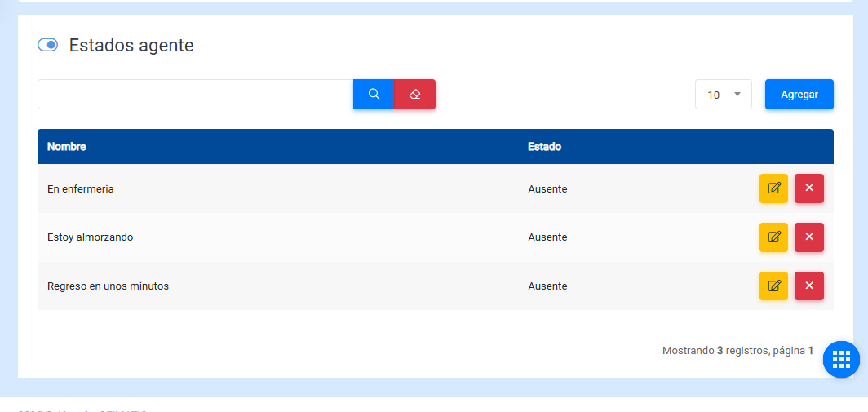Open the floating apps grid button
Image resolution: width=868 pixels, height=412 pixels.
click(x=841, y=359)
